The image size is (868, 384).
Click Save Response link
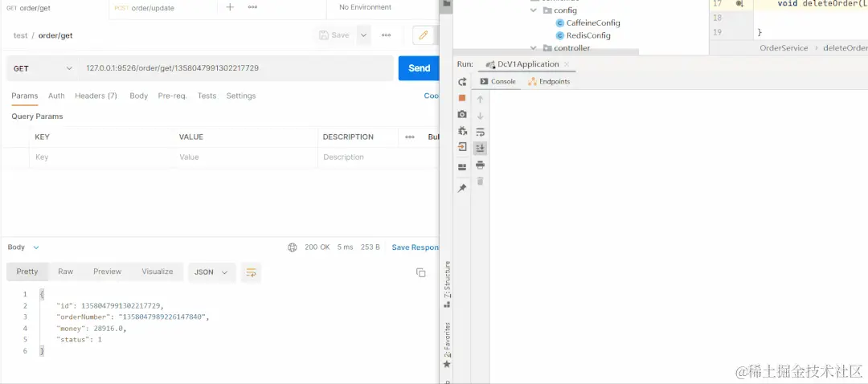point(416,247)
